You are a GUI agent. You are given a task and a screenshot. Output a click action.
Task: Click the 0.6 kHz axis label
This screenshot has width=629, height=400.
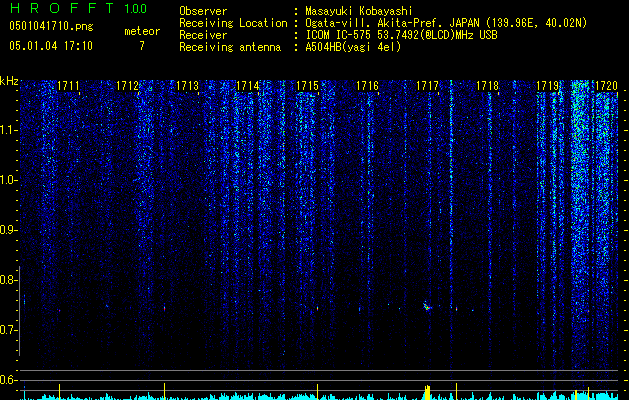tap(9, 380)
